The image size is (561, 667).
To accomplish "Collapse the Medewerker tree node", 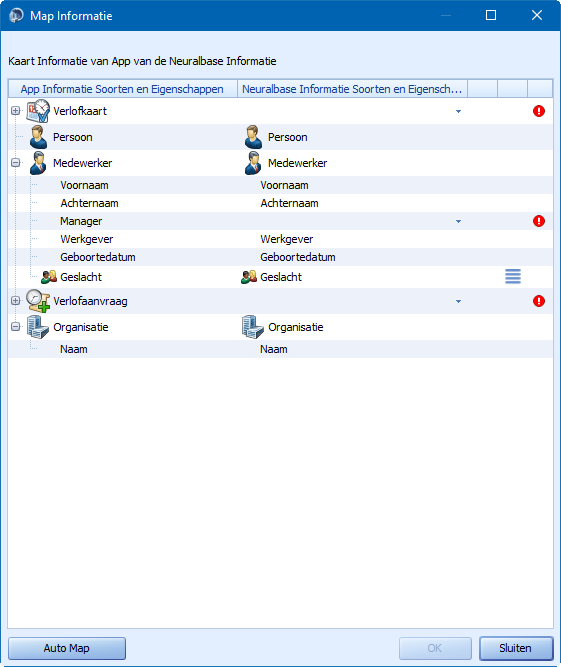I will [15, 162].
